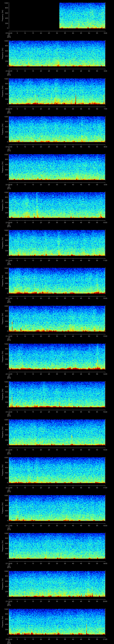Click the 23:19:00 start time label

click(x=9, y=601)
